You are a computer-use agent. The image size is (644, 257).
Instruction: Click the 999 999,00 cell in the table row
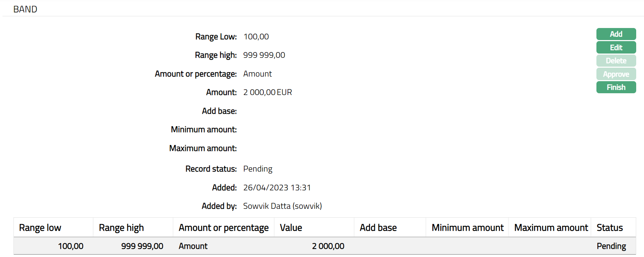pyautogui.click(x=142, y=246)
